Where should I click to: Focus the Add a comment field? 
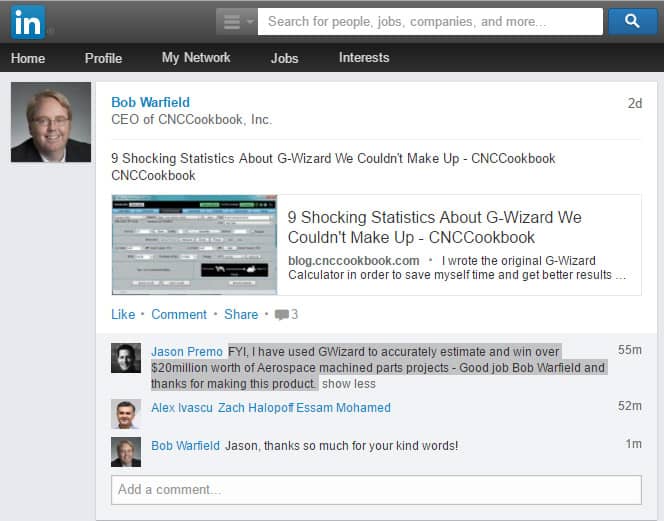[376, 490]
